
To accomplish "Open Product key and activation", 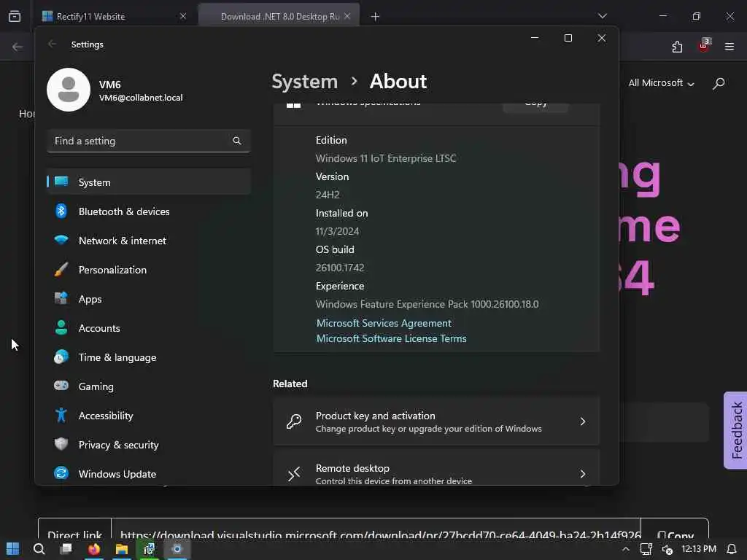I will [436, 421].
